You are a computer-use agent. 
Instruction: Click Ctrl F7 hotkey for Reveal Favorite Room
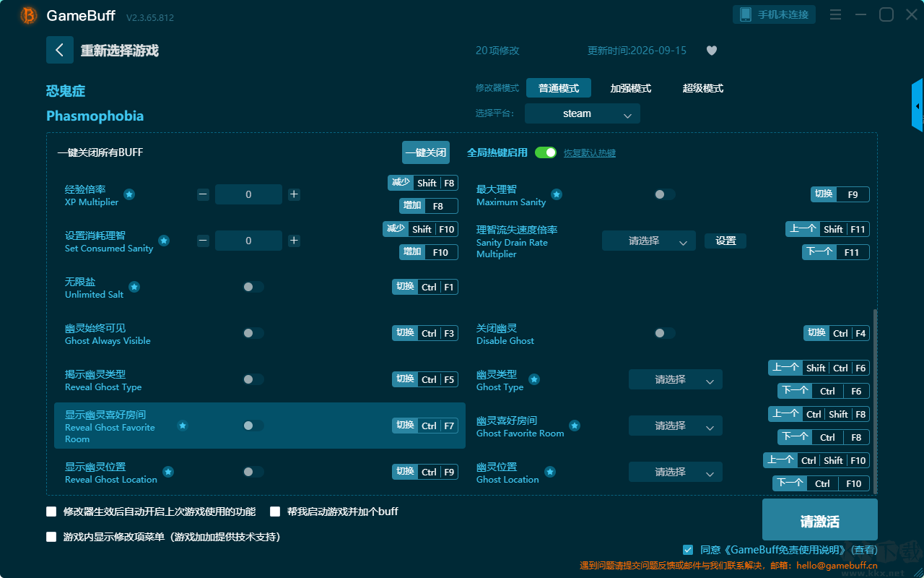(425, 426)
